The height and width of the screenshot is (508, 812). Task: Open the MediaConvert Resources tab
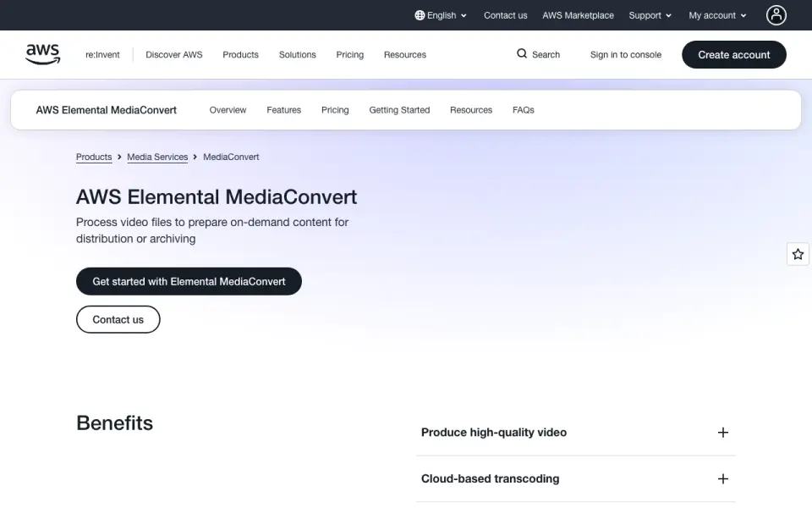(x=471, y=110)
